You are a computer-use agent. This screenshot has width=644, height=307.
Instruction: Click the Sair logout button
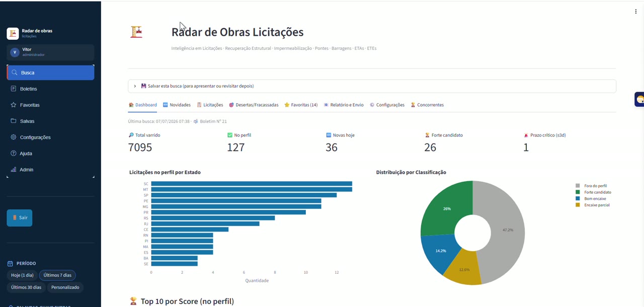(x=20, y=218)
